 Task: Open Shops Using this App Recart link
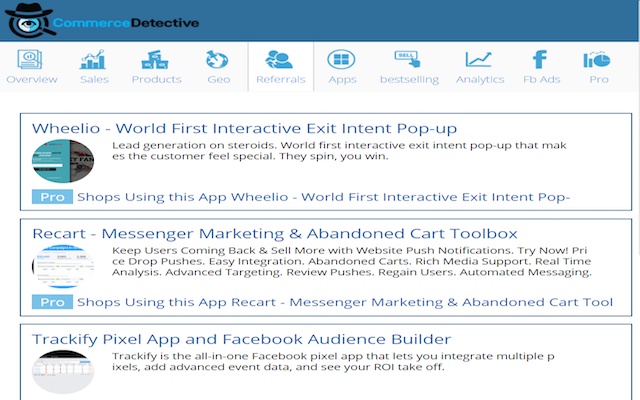(x=345, y=302)
